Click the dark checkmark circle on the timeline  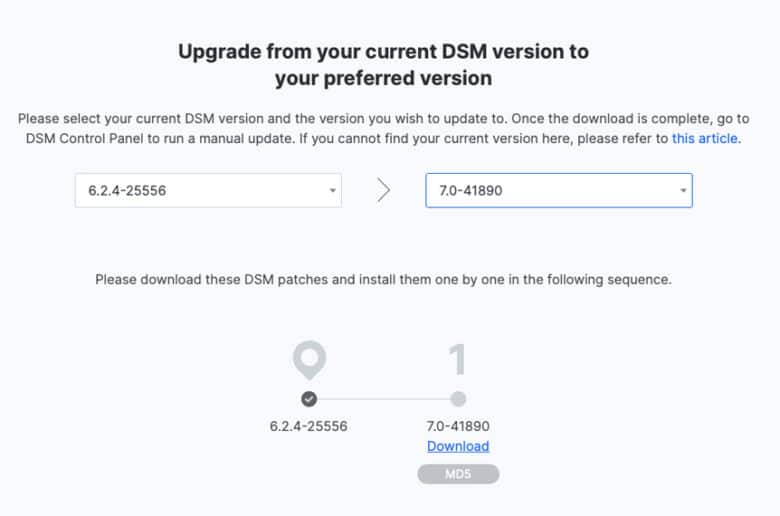tap(309, 399)
